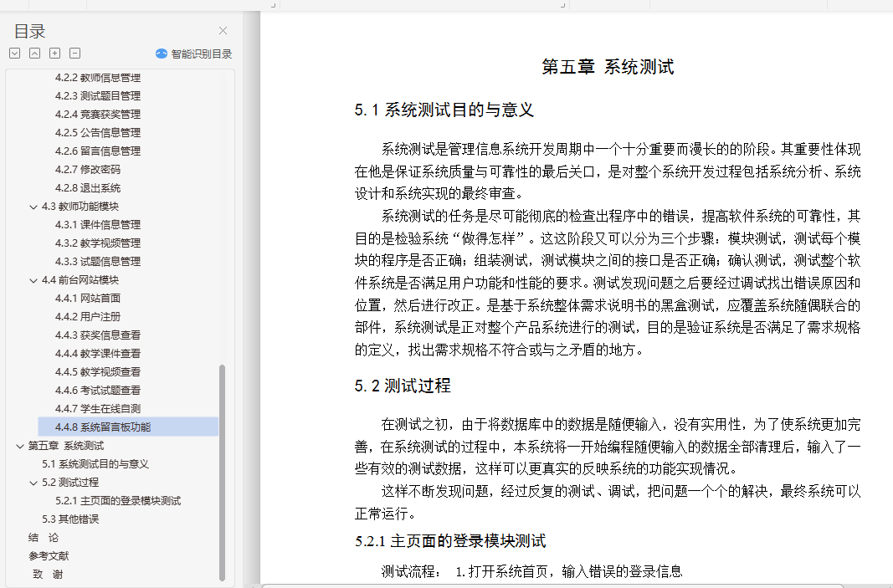Go to 4.4.7 学生在线自测
The image size is (893, 588).
98,409
